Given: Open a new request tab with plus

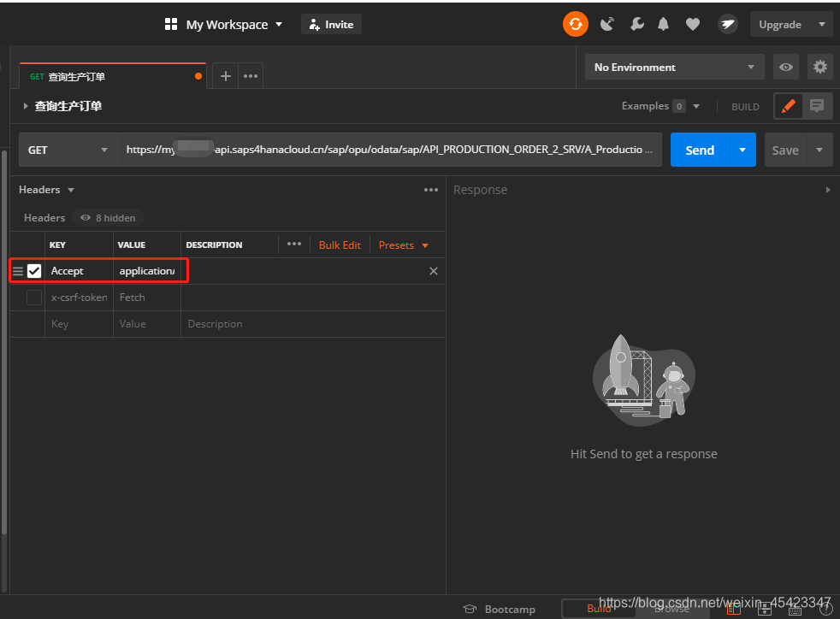Looking at the screenshot, I should point(226,76).
